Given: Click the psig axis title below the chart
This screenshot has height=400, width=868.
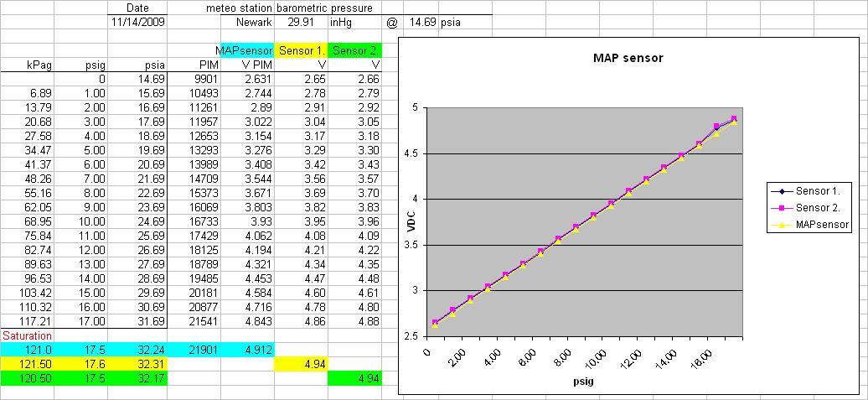Looking at the screenshot, I should pyautogui.click(x=582, y=380).
